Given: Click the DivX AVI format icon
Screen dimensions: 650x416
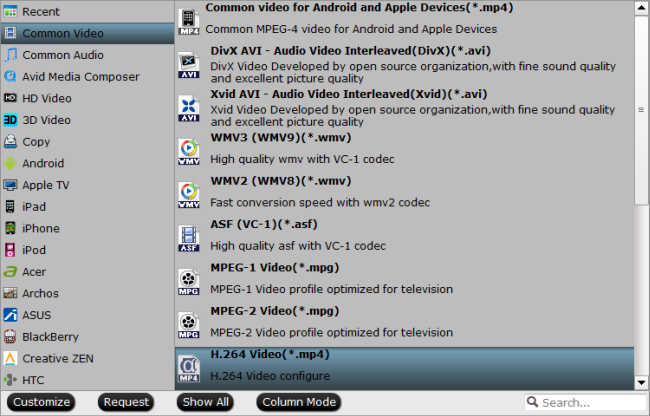Looking at the screenshot, I should click(189, 65).
